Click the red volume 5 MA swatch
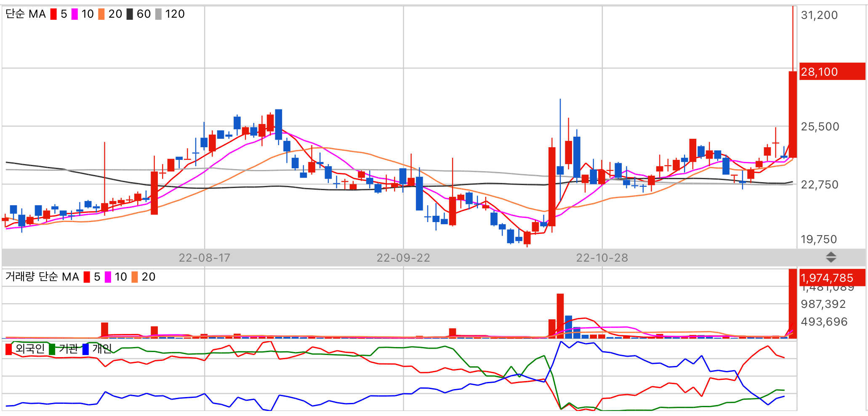 tap(87, 277)
